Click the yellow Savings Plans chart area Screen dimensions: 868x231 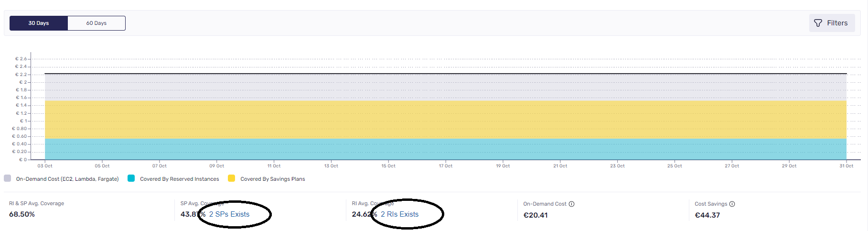pyautogui.click(x=445, y=120)
